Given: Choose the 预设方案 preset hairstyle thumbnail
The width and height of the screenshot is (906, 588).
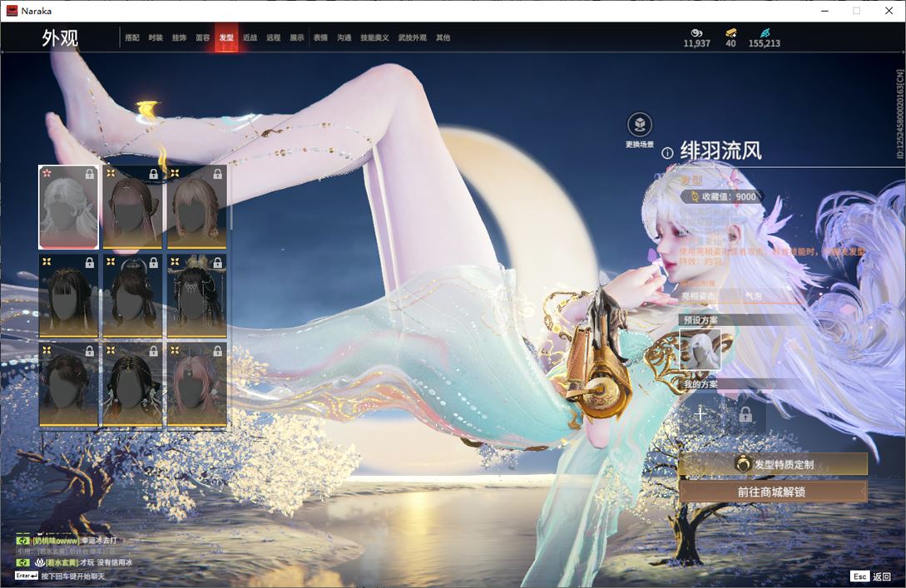Looking at the screenshot, I should pyautogui.click(x=701, y=349).
